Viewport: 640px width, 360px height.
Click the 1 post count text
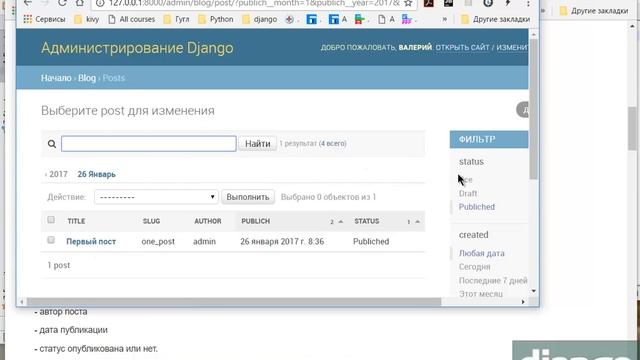[x=59, y=265]
